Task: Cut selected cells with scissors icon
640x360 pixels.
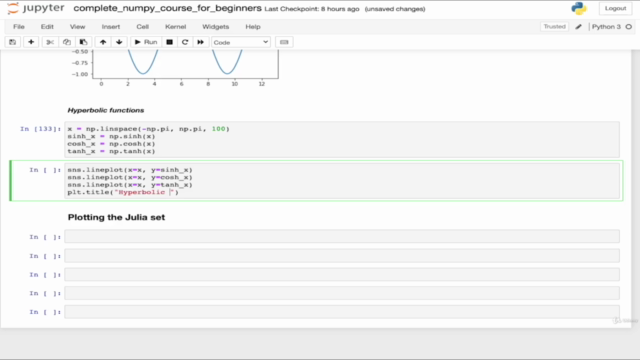Action: pos(50,42)
